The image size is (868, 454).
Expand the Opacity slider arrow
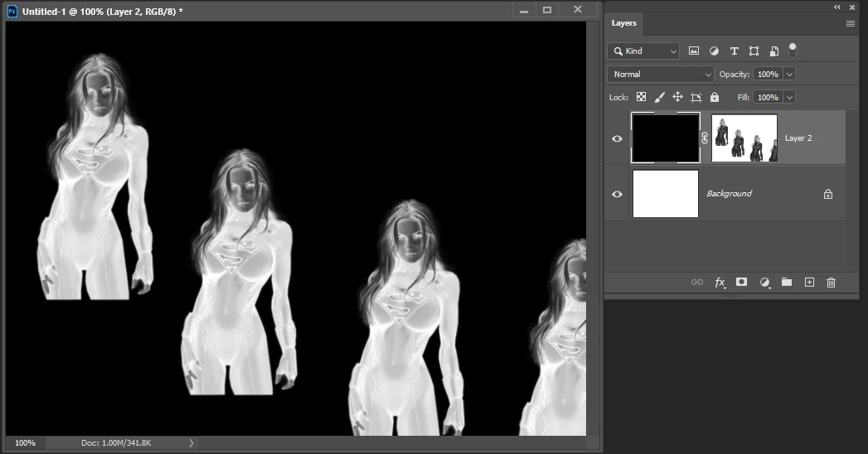click(790, 74)
